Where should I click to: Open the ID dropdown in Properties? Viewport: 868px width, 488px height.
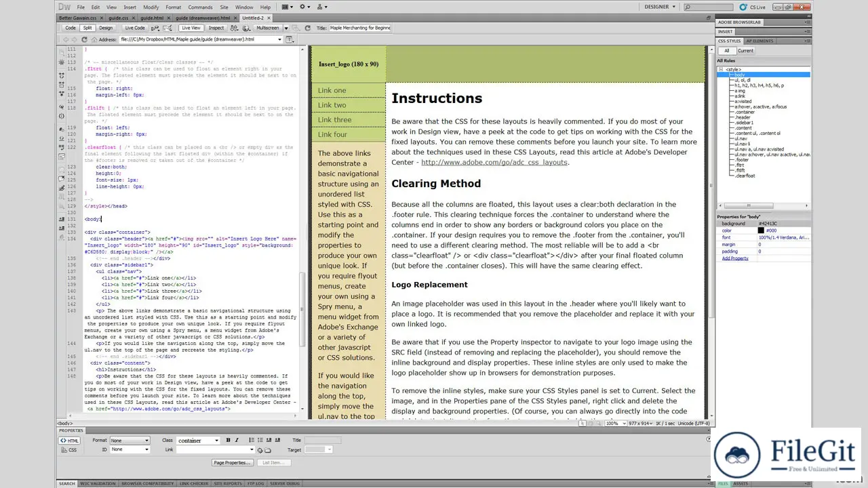click(x=147, y=449)
